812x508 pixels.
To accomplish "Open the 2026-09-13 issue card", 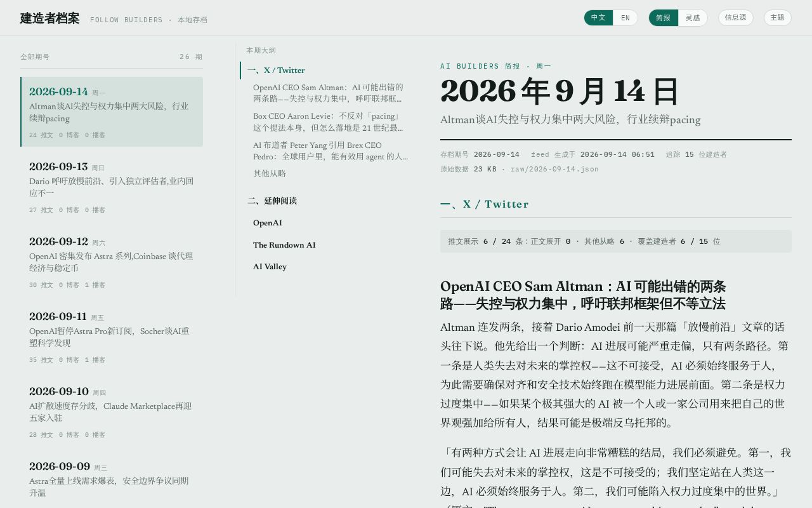I will point(112,187).
